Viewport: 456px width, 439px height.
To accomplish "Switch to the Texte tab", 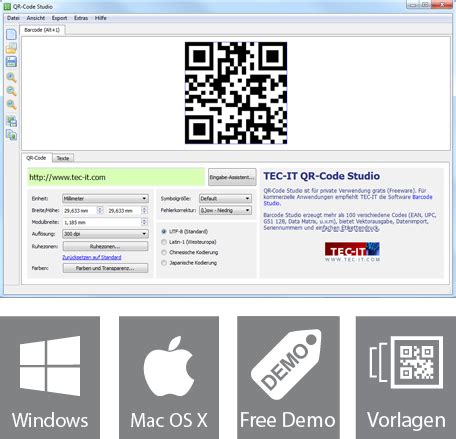I will coord(63,158).
